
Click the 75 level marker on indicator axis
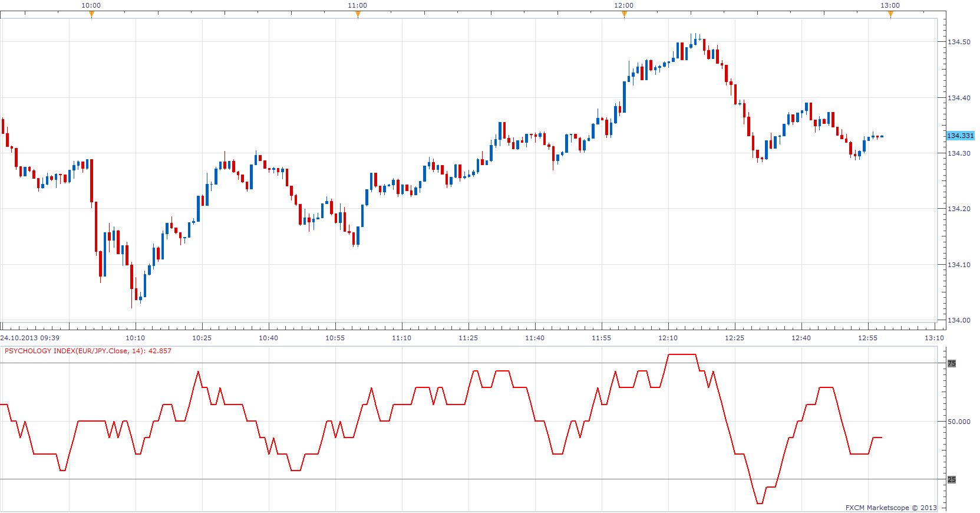click(x=951, y=364)
